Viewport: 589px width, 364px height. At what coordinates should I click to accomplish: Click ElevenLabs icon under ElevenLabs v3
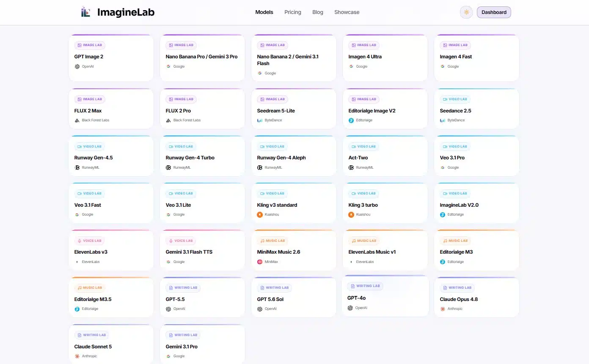(77, 262)
